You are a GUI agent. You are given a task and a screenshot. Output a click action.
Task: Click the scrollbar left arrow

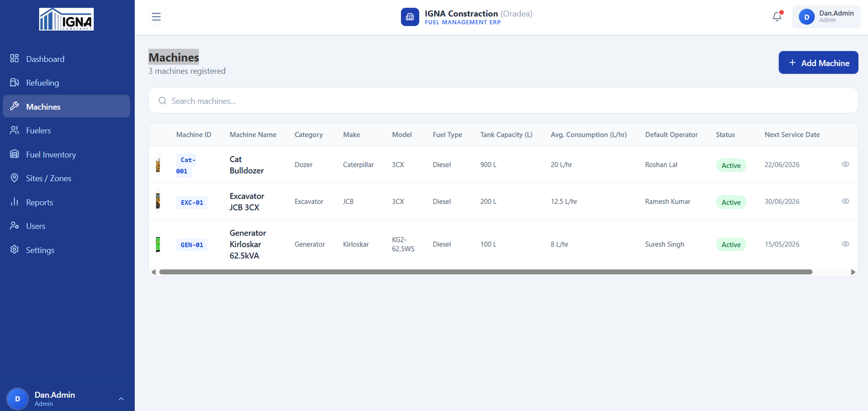(154, 272)
